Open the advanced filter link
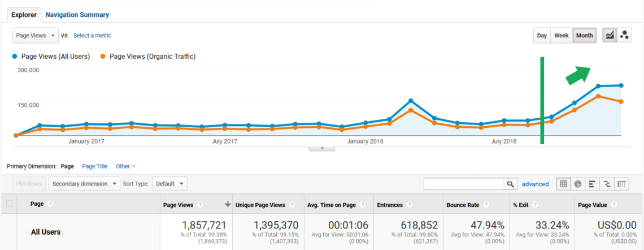Viewport: 644px width, 250px height. point(535,184)
